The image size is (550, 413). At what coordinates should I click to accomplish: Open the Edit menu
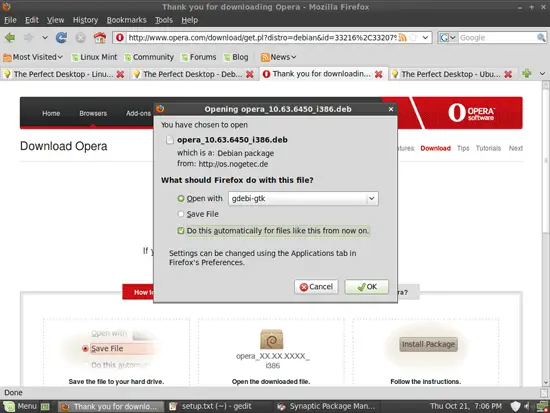click(x=32, y=20)
